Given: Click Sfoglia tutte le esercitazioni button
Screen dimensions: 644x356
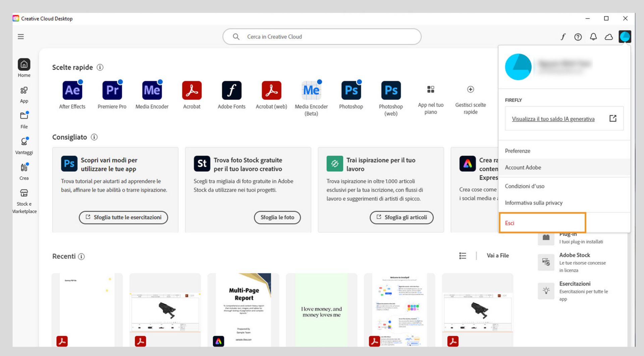Looking at the screenshot, I should click(123, 217).
